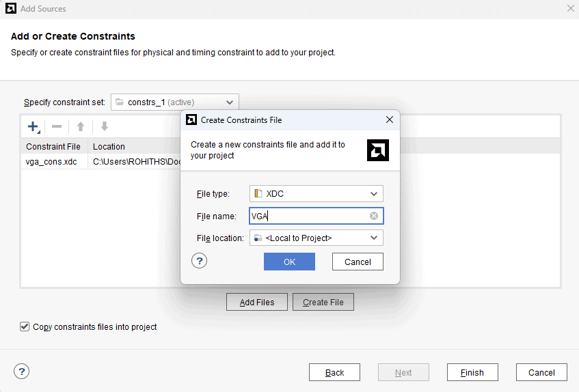Expand the File type XDC dropdown

coord(374,194)
